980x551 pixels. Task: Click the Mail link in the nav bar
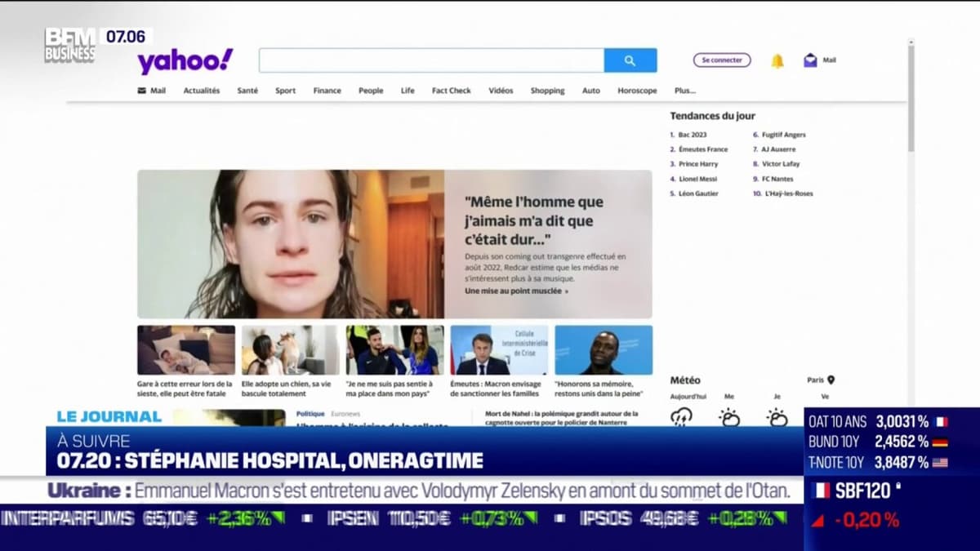pos(158,91)
